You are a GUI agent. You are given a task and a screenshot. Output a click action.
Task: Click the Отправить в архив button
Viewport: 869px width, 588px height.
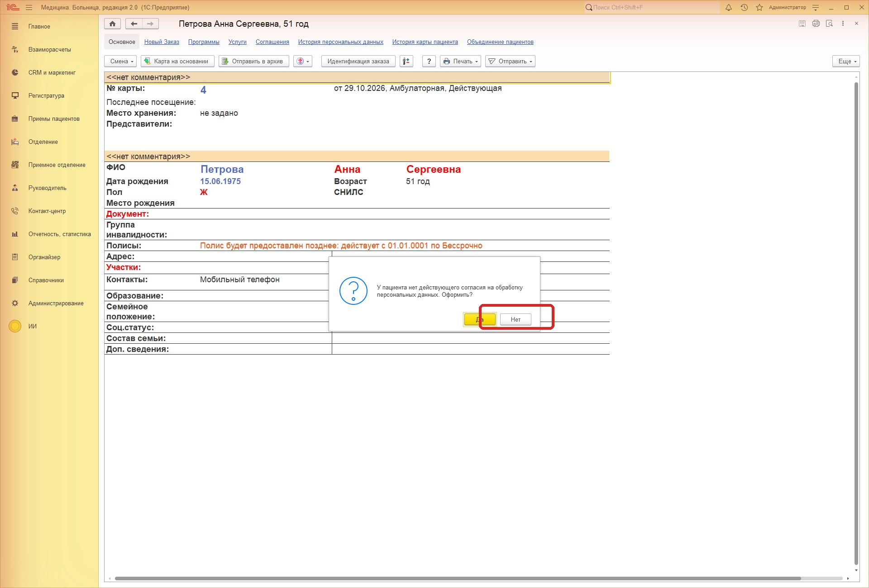(x=254, y=62)
